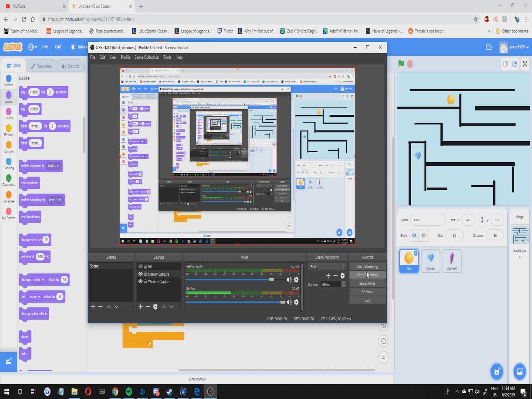532x399 pixels.
Task: Open transition properties gear icon
Action: tap(342, 276)
